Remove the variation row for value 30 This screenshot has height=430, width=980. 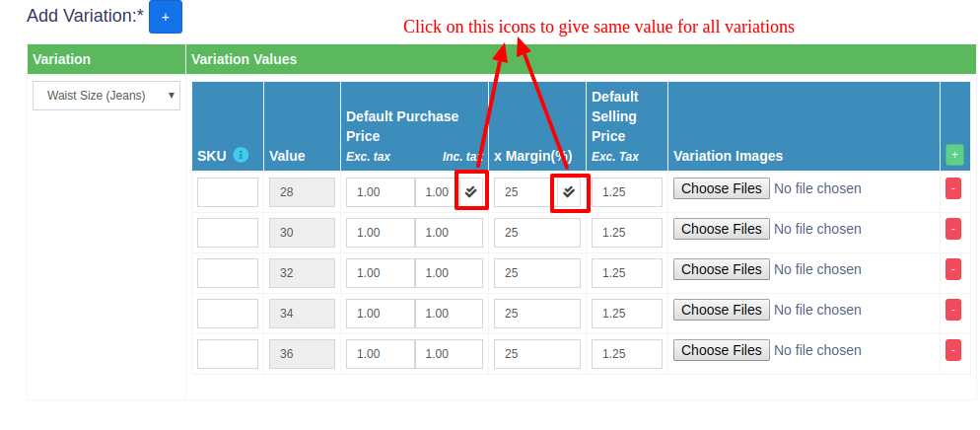tap(952, 229)
